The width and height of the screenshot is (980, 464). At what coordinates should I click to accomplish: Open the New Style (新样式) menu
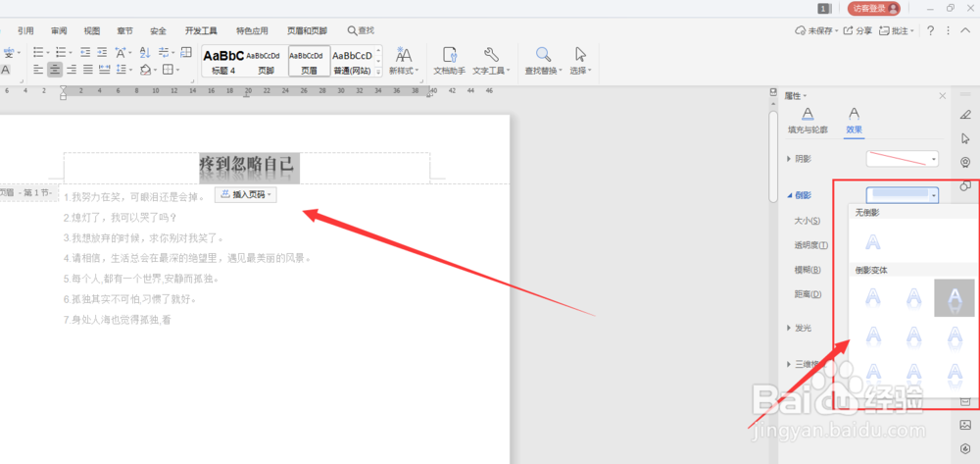pyautogui.click(x=404, y=61)
